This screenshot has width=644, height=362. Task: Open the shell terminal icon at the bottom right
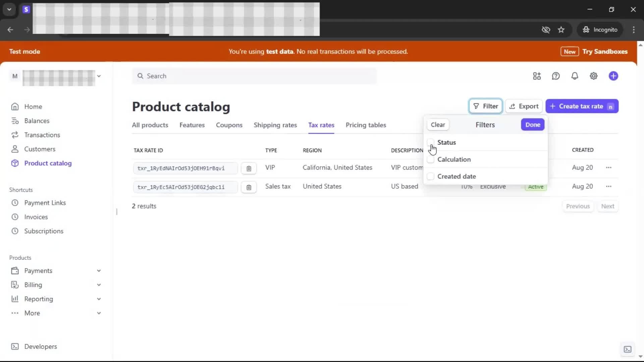tap(627, 349)
